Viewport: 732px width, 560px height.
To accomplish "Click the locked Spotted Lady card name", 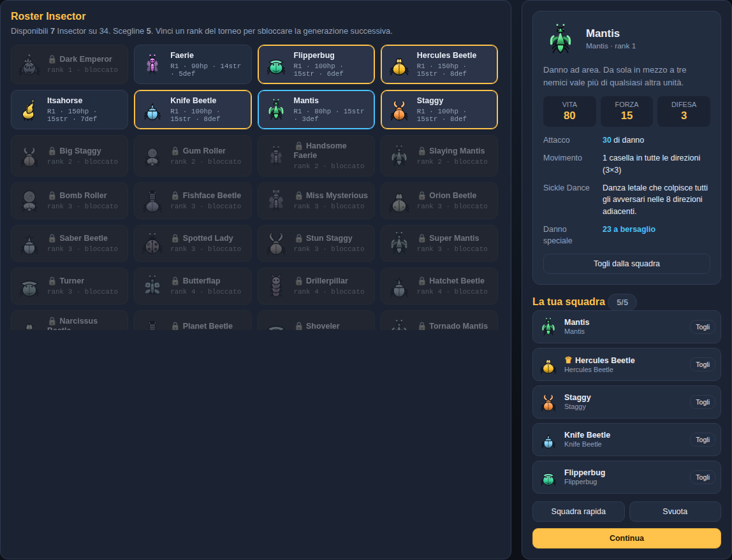I will tap(208, 238).
